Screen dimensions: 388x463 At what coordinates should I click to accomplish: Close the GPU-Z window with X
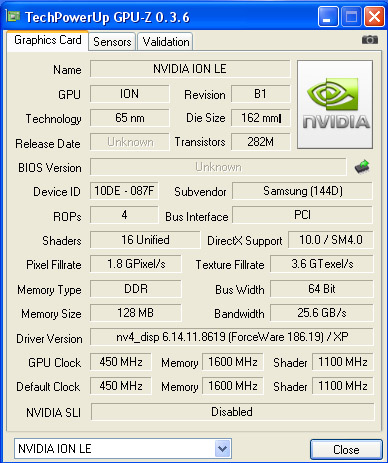(x=374, y=17)
